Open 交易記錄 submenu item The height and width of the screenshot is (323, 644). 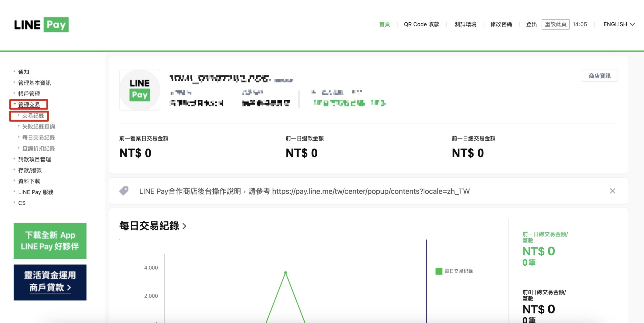(x=33, y=116)
